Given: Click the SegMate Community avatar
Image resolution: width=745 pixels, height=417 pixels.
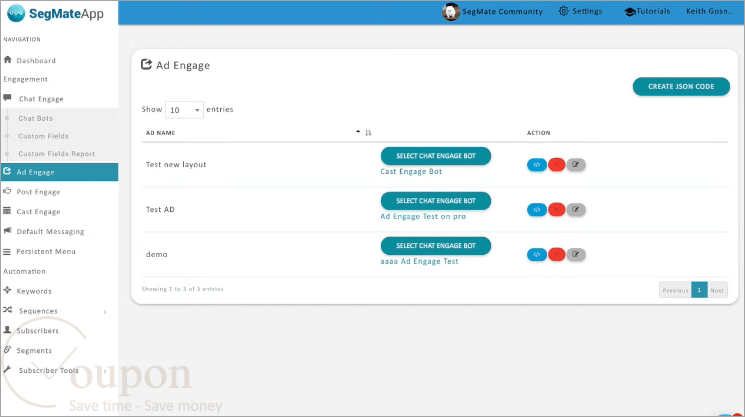Looking at the screenshot, I should pos(450,12).
